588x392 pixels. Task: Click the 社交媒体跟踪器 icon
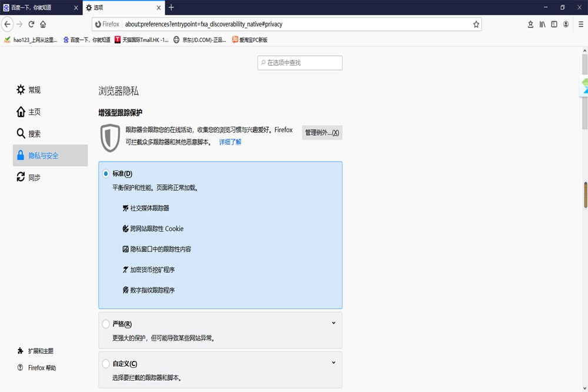[x=126, y=209]
